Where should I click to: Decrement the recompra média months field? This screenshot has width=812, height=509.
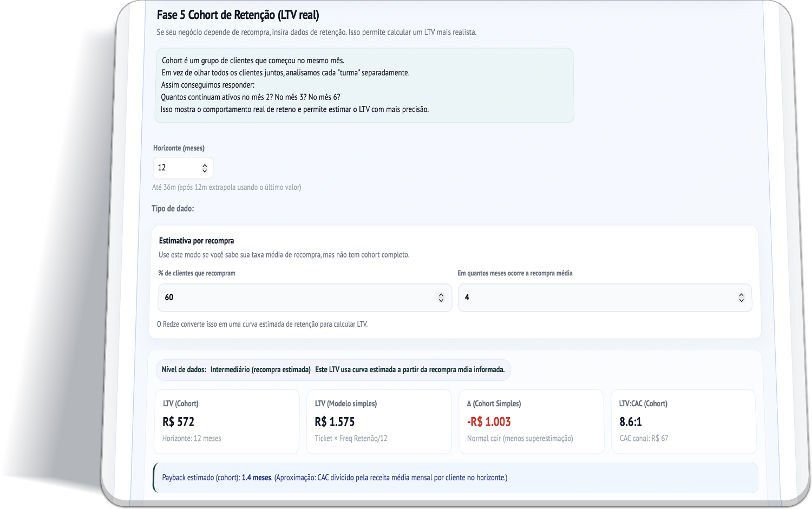coord(741,300)
